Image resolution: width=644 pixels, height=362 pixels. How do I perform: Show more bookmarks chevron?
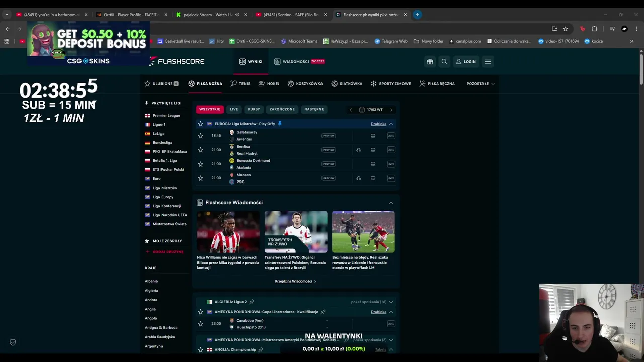[x=632, y=41]
